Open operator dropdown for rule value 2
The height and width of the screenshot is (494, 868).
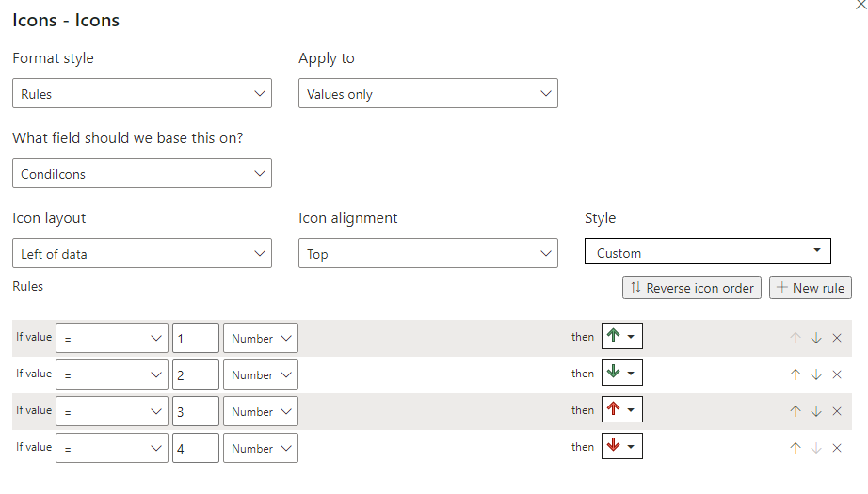112,374
